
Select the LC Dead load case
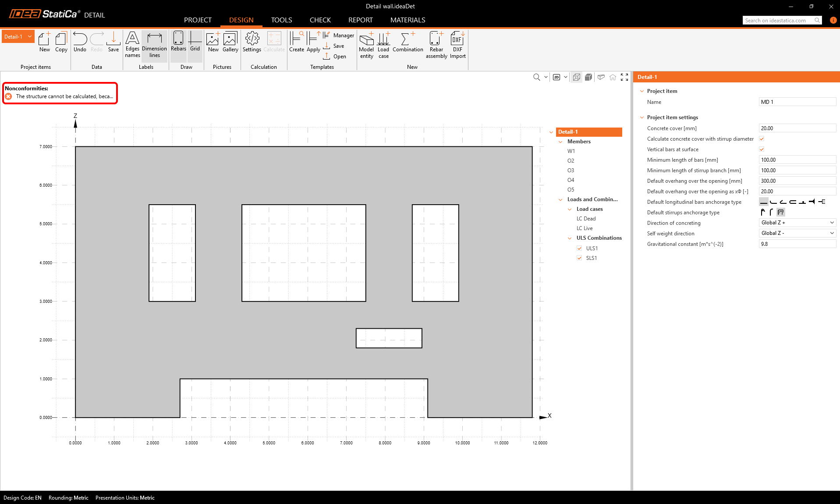pyautogui.click(x=586, y=219)
